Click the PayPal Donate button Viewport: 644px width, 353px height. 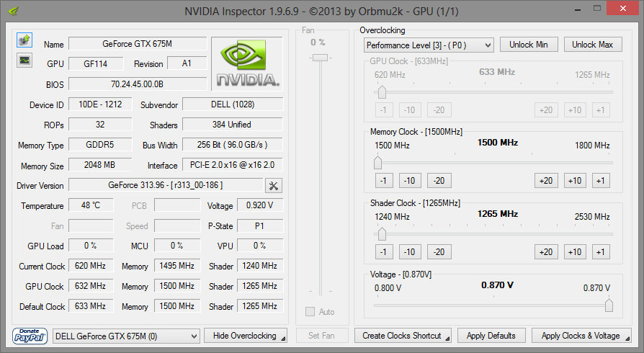(x=30, y=336)
